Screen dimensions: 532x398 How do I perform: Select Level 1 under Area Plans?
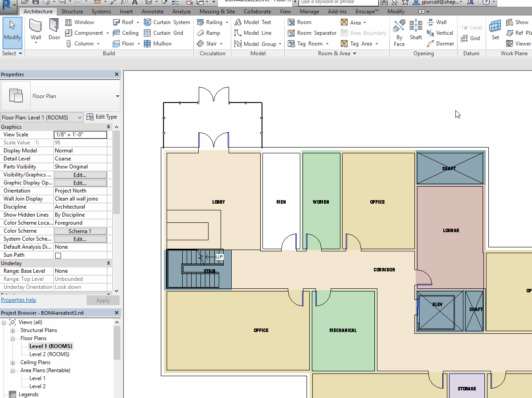[37, 378]
